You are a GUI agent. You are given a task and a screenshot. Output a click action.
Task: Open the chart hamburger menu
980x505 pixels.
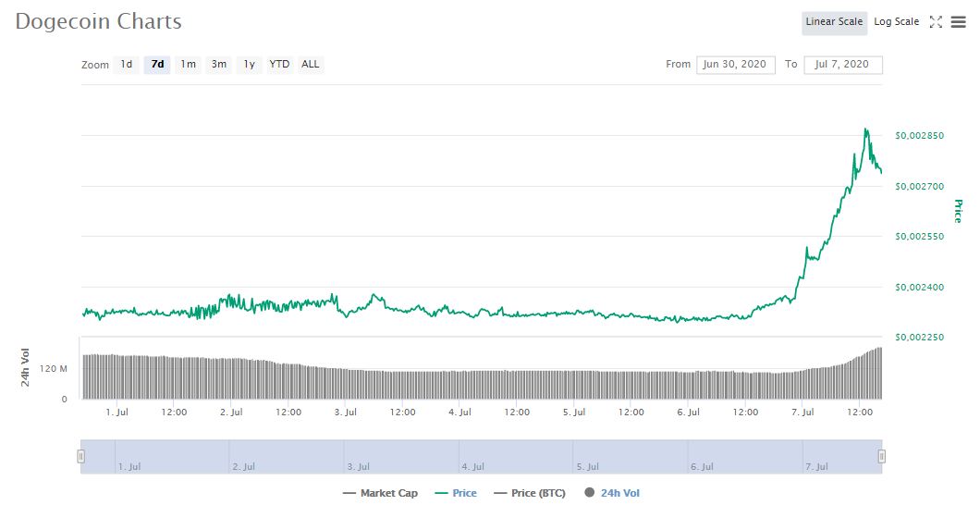click(x=958, y=22)
